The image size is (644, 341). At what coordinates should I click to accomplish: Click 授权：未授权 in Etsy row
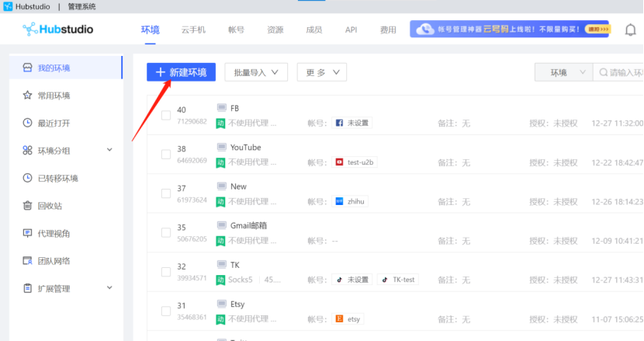[x=553, y=319]
